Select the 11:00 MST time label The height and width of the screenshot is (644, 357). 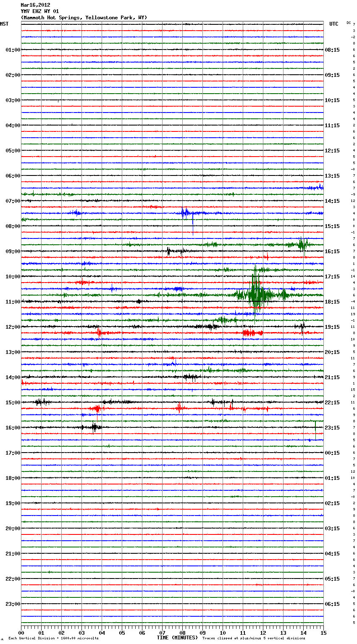click(x=13, y=302)
